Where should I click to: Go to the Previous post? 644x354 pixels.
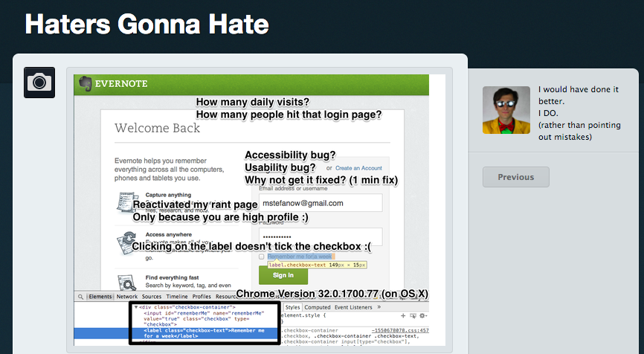(x=516, y=177)
